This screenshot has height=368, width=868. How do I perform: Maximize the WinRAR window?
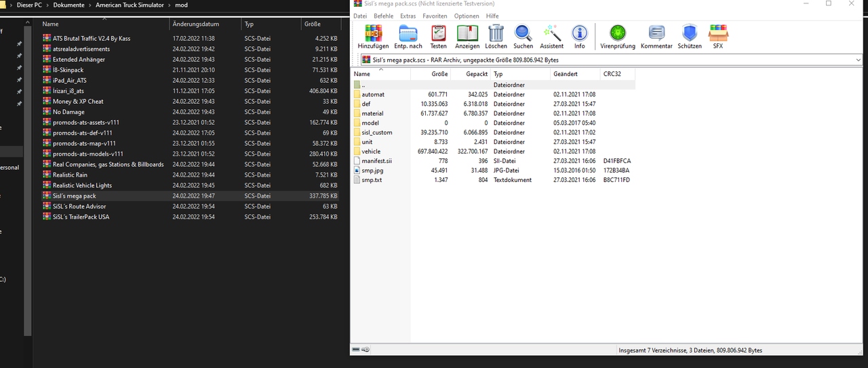829,4
